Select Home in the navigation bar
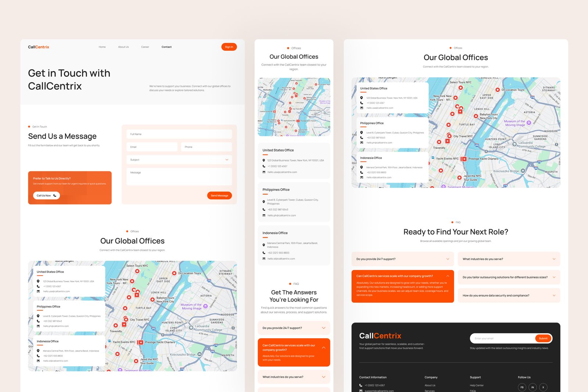 click(102, 47)
